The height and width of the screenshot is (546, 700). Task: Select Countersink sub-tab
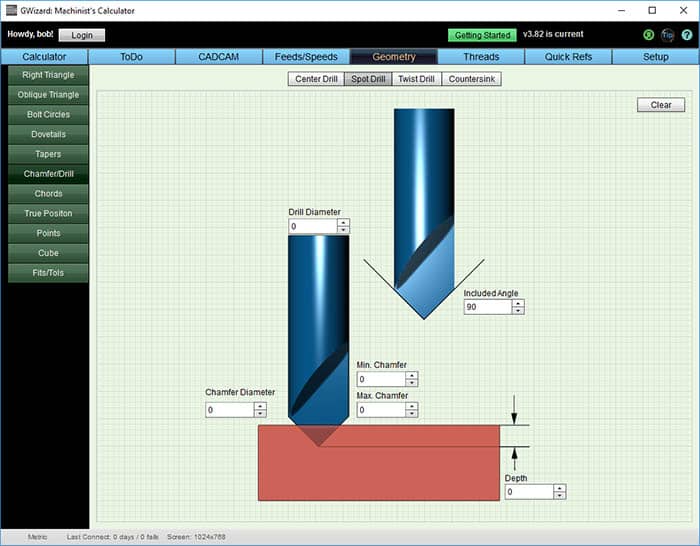(x=471, y=79)
